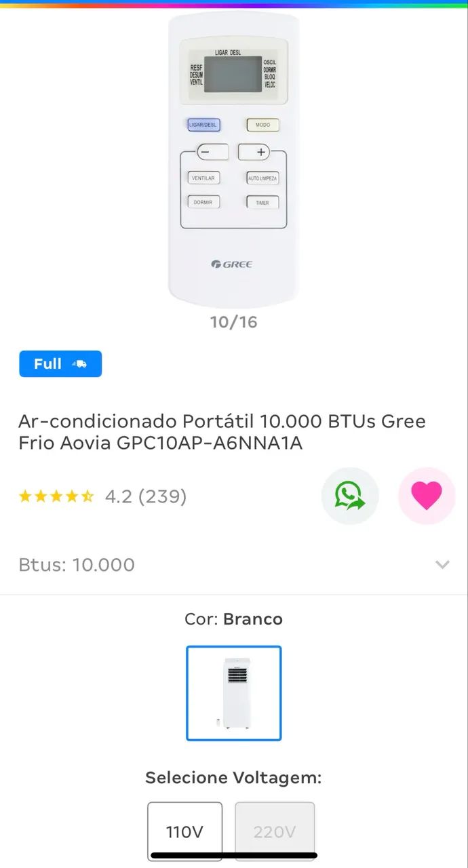The width and height of the screenshot is (468, 868).
Task: Click the first yellow rating star
Action: 26,496
